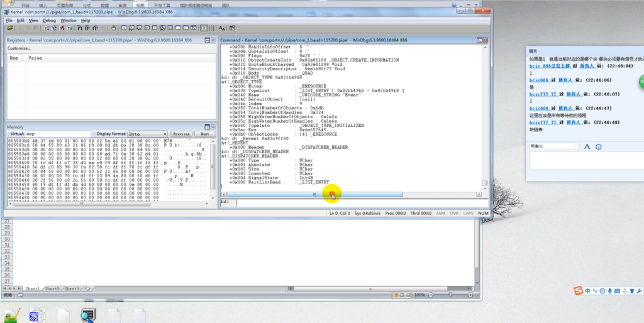Click the Memory panel dock icon

(x=207, y=127)
